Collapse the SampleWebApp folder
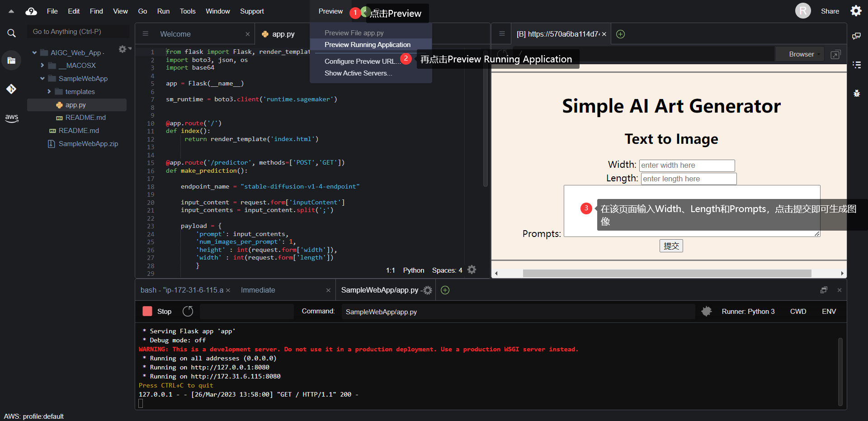The image size is (868, 421). pos(42,79)
